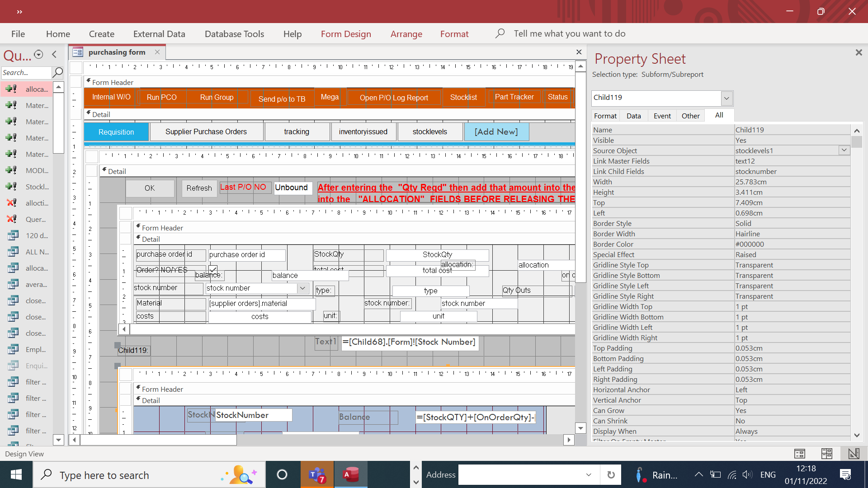This screenshot has width=868, height=488.
Task: Open the Form Design ribbon tab
Action: (346, 34)
